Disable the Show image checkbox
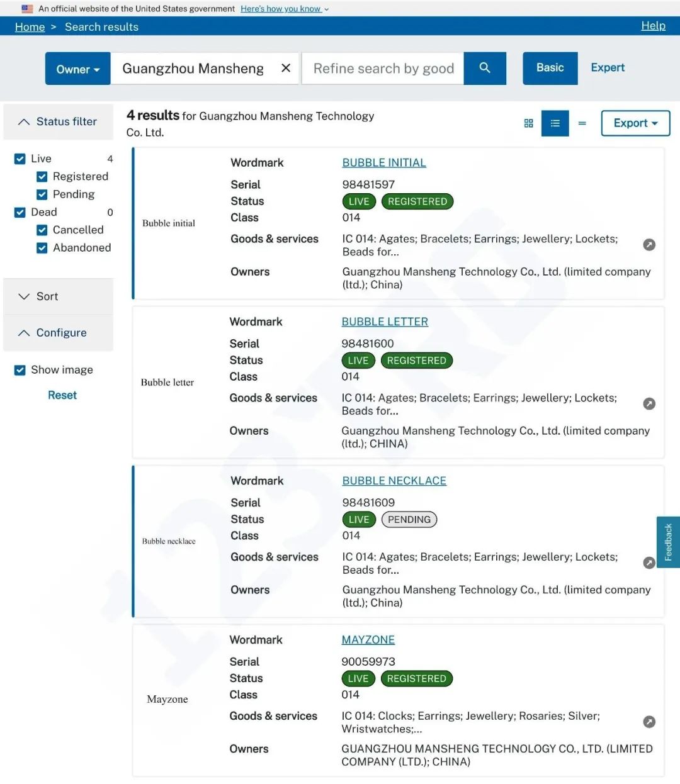 click(x=20, y=370)
